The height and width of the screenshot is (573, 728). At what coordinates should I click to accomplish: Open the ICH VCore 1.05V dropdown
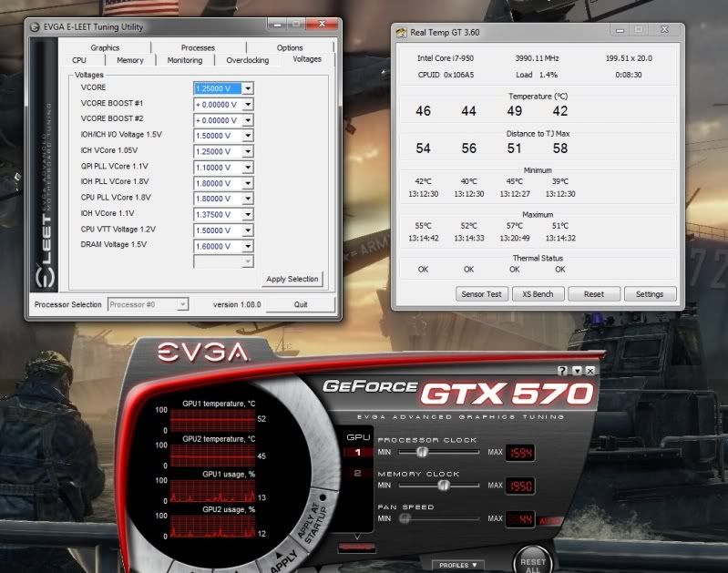point(248,151)
